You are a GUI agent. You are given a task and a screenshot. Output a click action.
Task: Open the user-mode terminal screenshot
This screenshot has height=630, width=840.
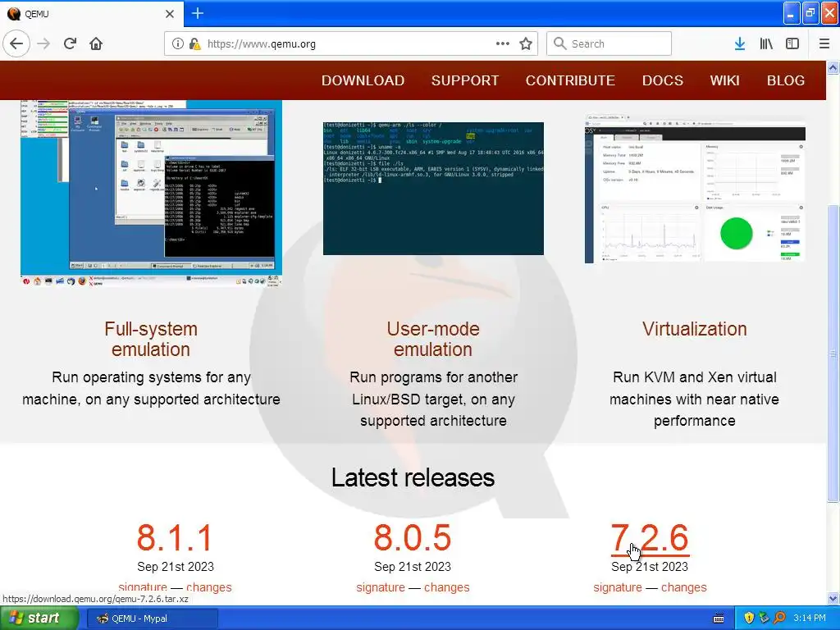point(433,189)
